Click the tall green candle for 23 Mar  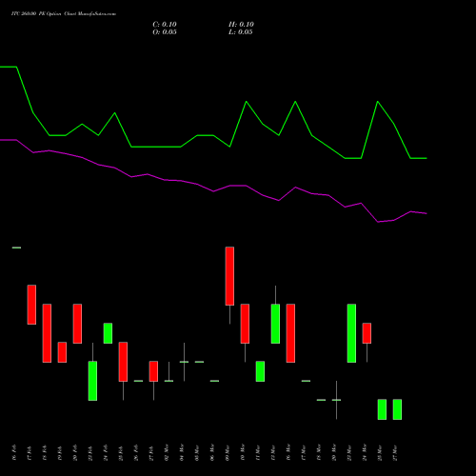[351, 333]
